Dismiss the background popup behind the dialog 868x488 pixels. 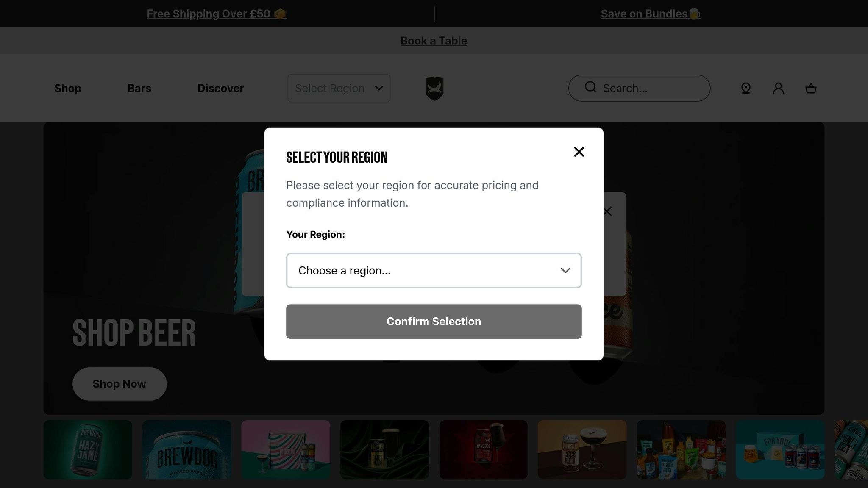607,211
